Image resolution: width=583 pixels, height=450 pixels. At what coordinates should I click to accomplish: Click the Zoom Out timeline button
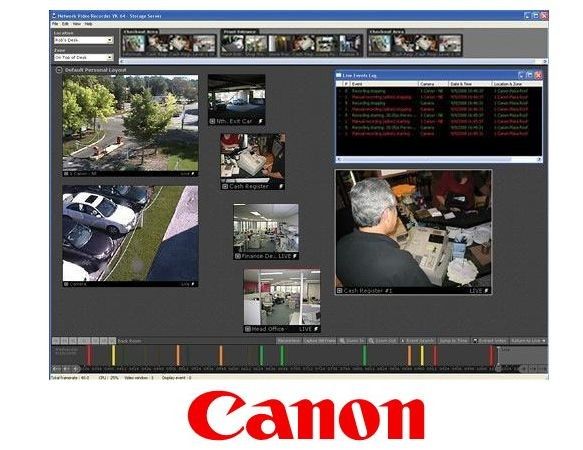[x=382, y=341]
